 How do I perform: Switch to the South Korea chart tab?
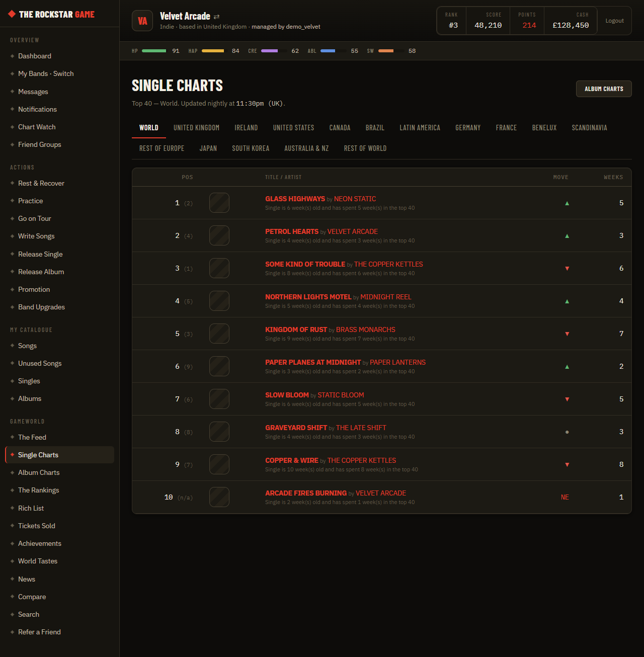coord(251,148)
